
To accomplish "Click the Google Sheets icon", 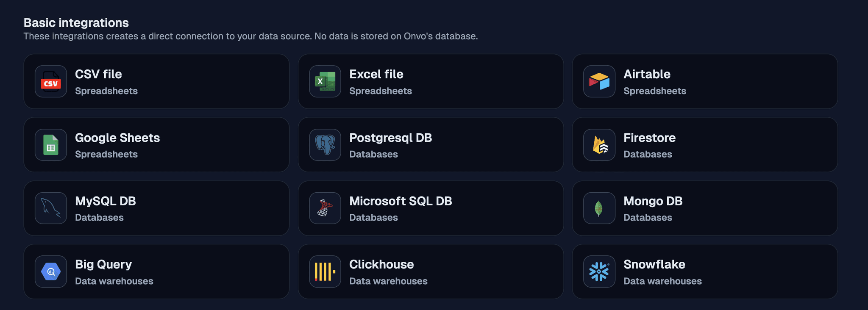I will [51, 145].
